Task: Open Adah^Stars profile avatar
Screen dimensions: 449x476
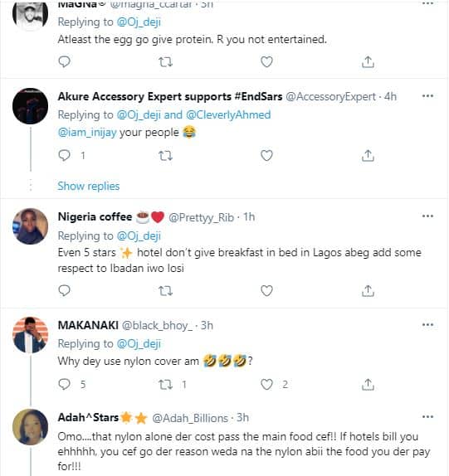Action: (30, 427)
